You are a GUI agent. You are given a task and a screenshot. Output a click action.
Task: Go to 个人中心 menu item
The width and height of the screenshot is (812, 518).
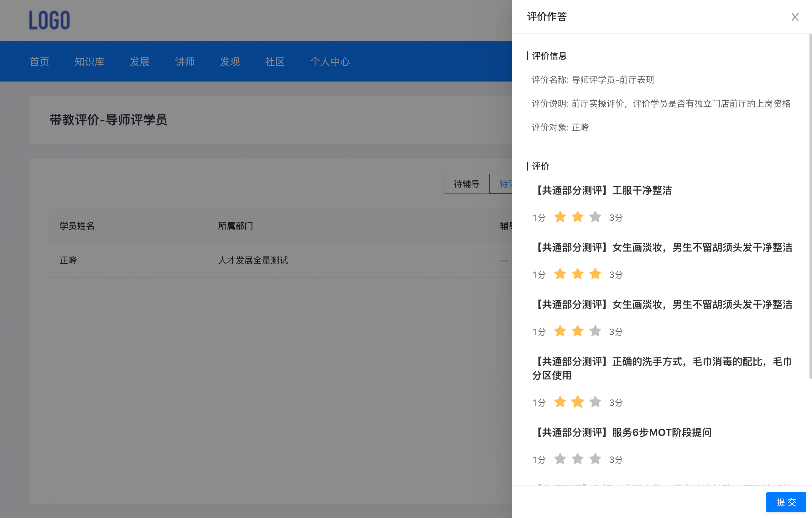click(330, 61)
